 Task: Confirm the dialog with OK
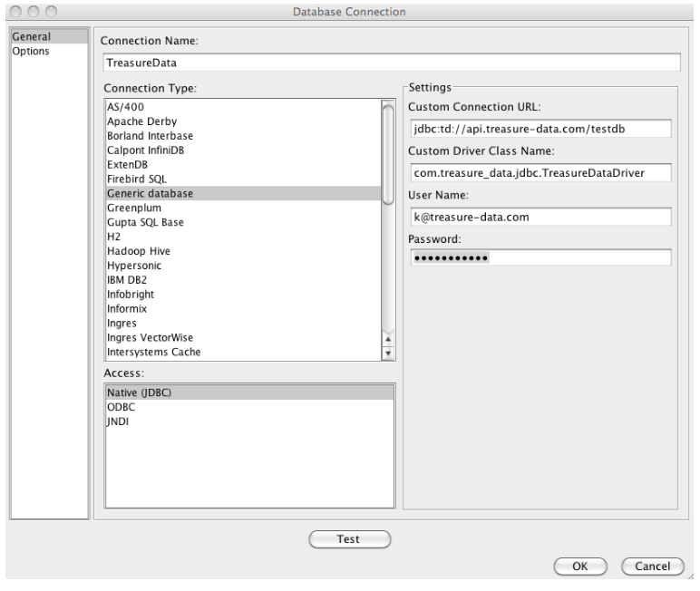(x=579, y=566)
